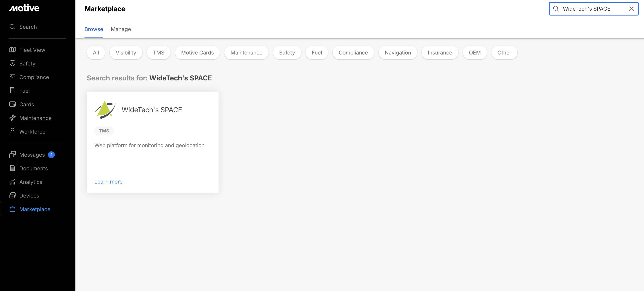Click the Motive logo

tap(24, 8)
